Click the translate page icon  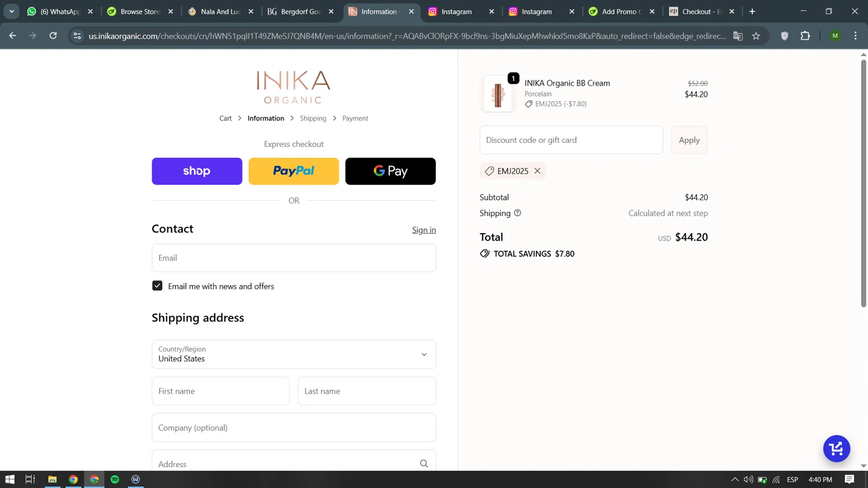tap(738, 36)
